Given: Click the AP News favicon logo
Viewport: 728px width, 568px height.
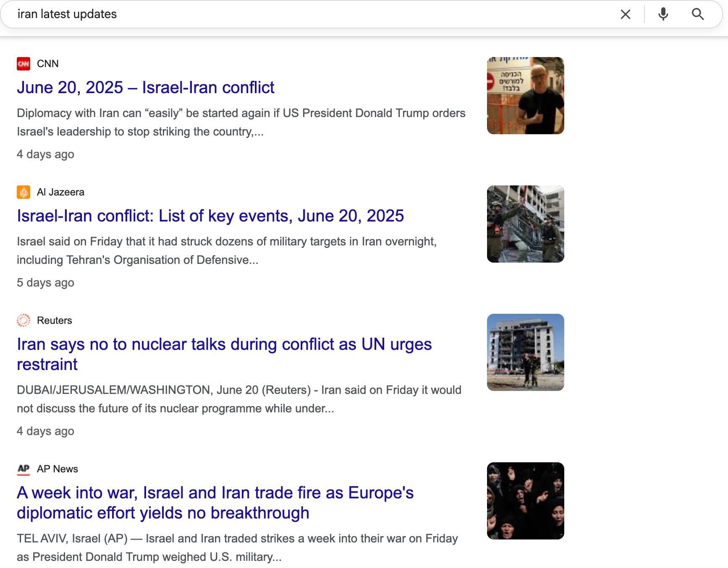Looking at the screenshot, I should coord(24,469).
